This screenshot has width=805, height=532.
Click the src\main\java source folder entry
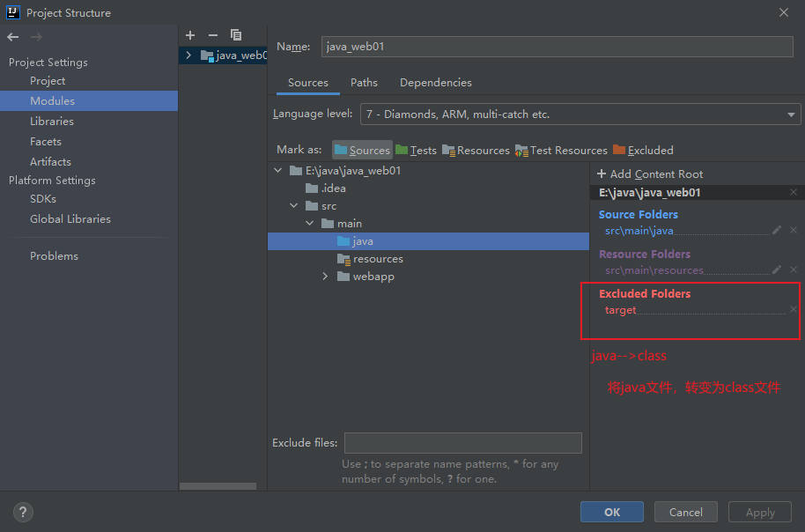tap(639, 231)
